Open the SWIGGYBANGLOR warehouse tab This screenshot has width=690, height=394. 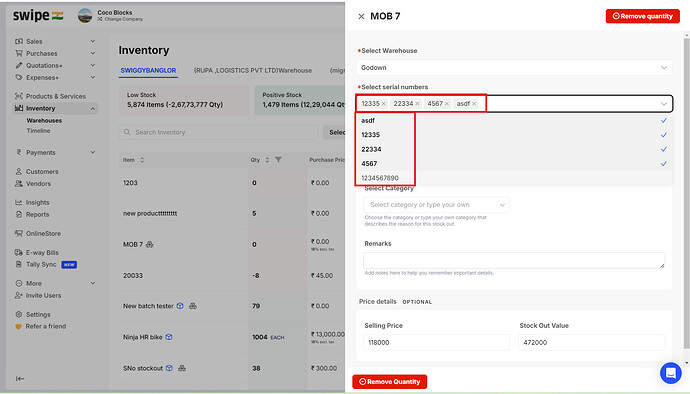148,70
